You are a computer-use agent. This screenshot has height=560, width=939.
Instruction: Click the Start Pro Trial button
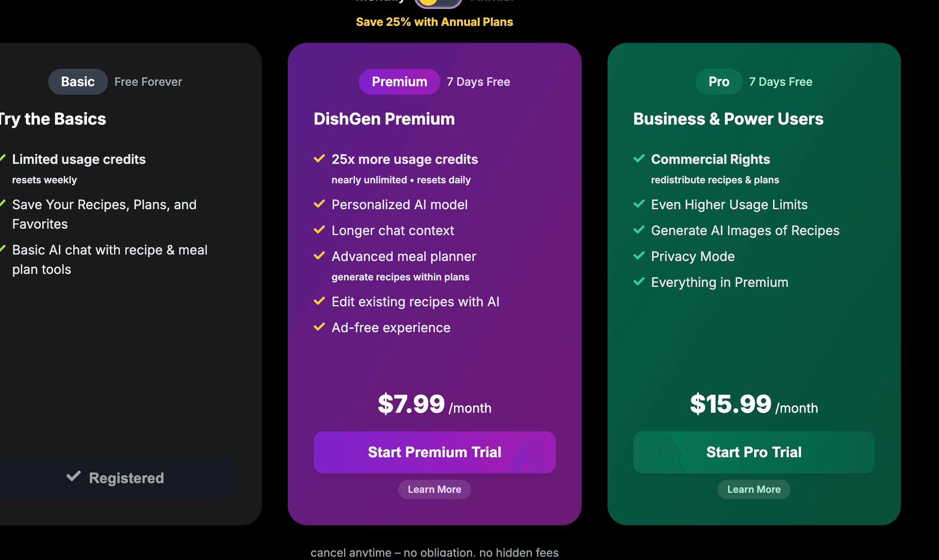754,452
